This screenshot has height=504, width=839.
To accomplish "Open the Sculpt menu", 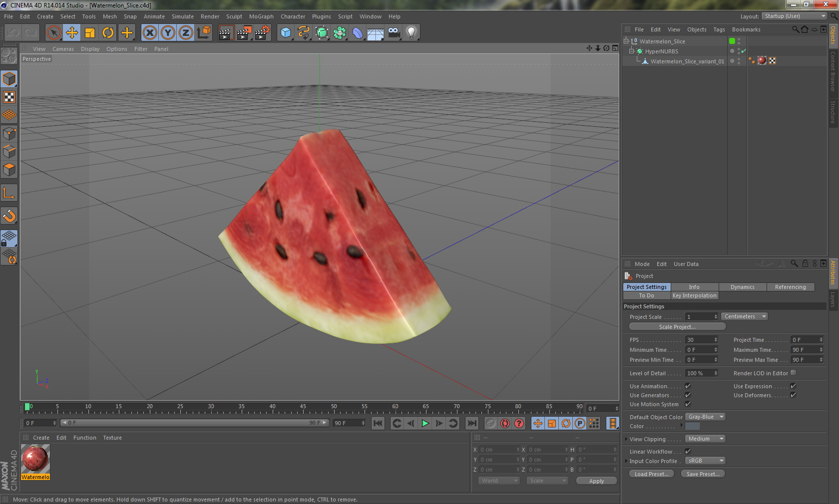I will pyautogui.click(x=234, y=16).
